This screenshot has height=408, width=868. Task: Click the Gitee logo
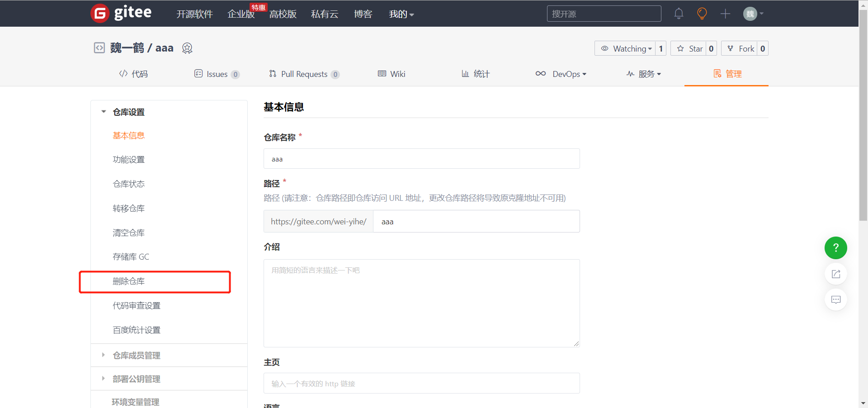pyautogui.click(x=121, y=13)
